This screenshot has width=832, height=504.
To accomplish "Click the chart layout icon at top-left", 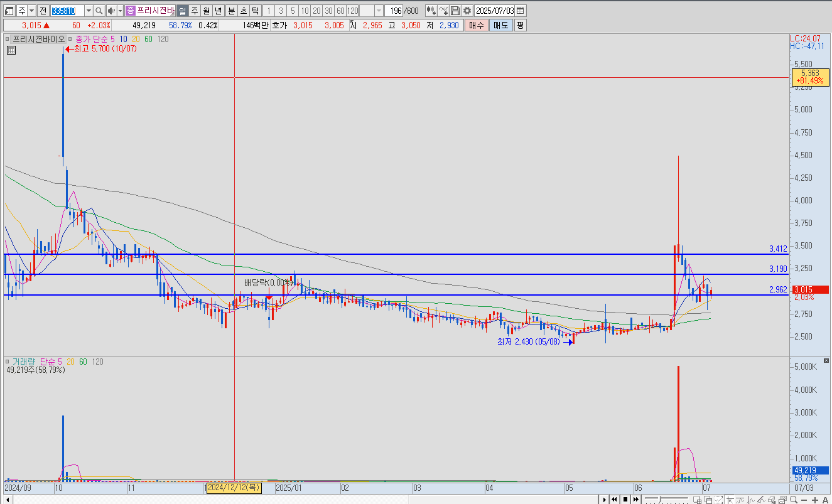I will [9, 11].
